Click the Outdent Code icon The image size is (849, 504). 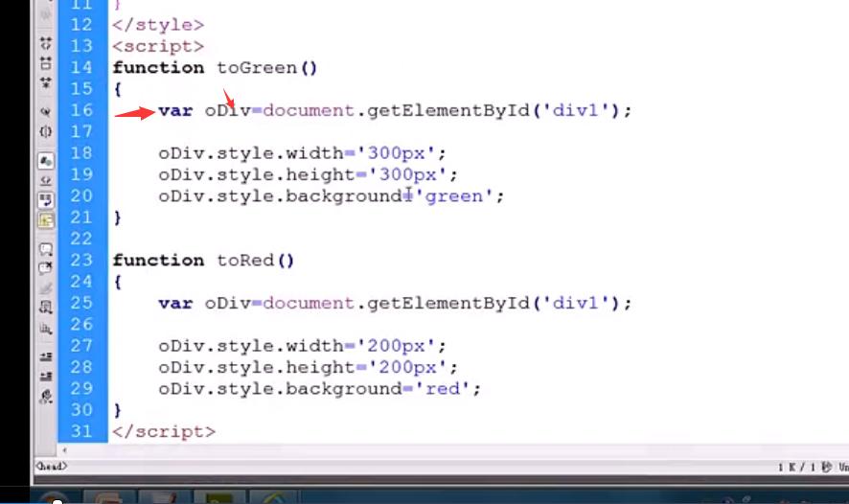coord(46,376)
